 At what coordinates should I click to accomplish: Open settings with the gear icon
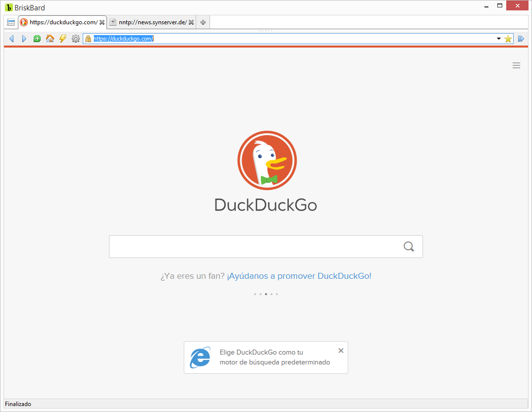coord(76,39)
